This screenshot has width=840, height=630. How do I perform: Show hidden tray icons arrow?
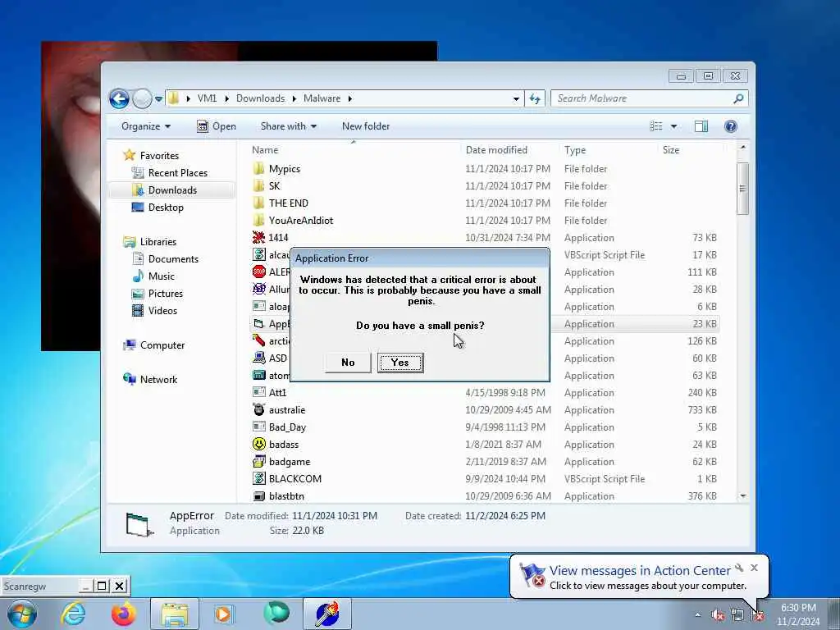pyautogui.click(x=697, y=614)
